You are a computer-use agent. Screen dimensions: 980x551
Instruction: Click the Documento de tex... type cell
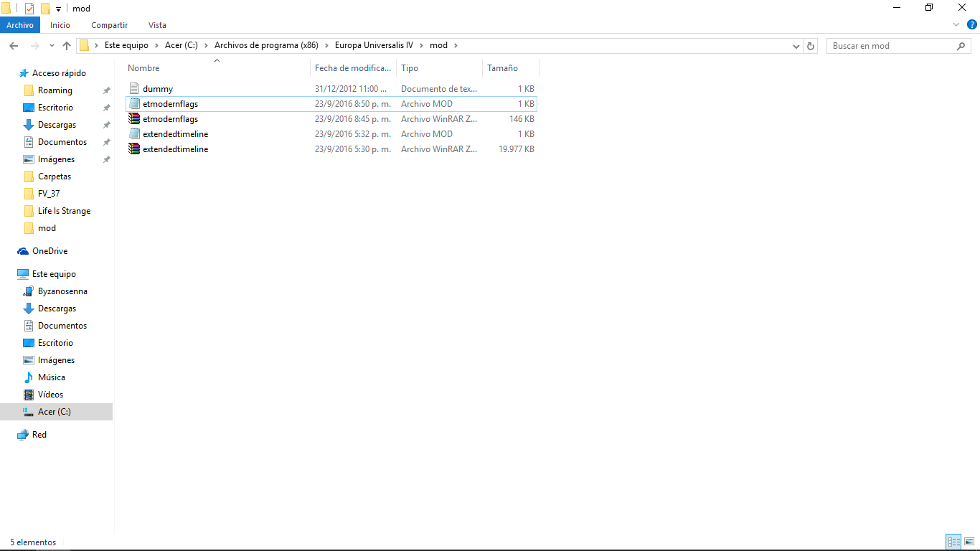pos(438,89)
